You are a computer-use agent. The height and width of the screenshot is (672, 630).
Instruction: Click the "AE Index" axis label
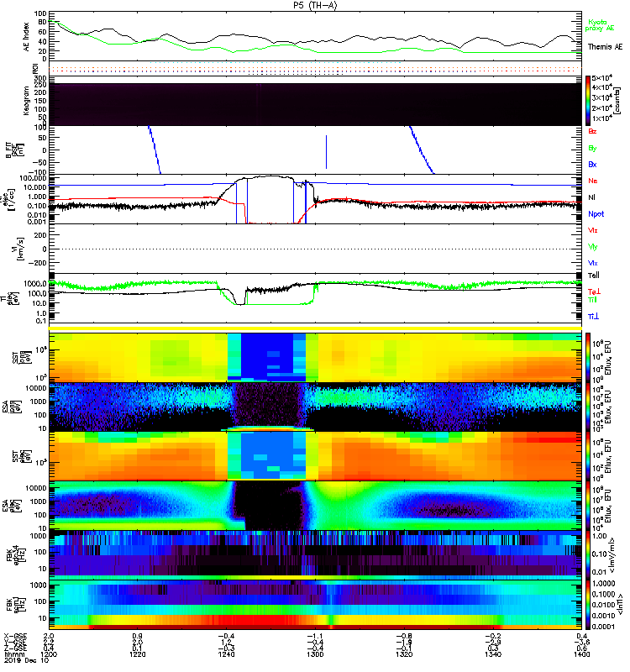(27, 37)
